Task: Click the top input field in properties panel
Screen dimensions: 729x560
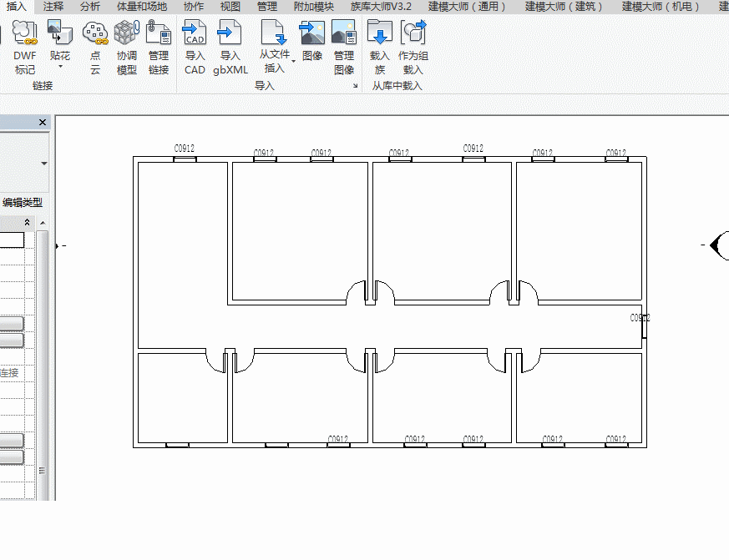Action: (x=12, y=240)
